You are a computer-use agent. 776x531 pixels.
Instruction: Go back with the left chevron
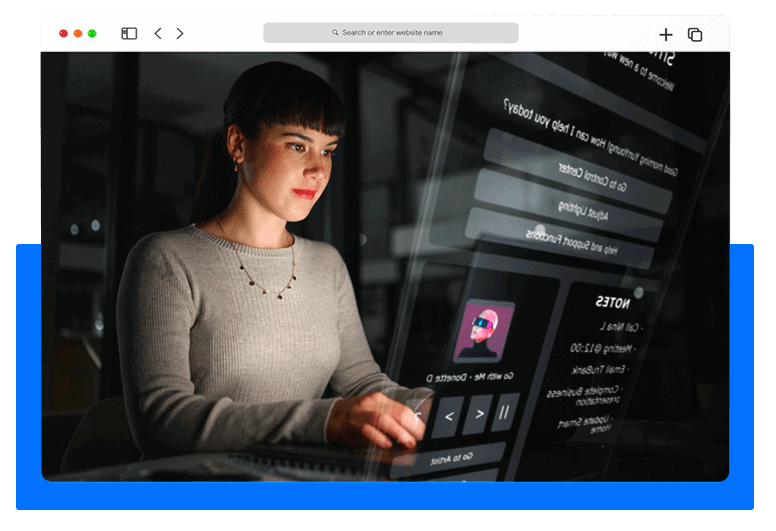point(158,34)
